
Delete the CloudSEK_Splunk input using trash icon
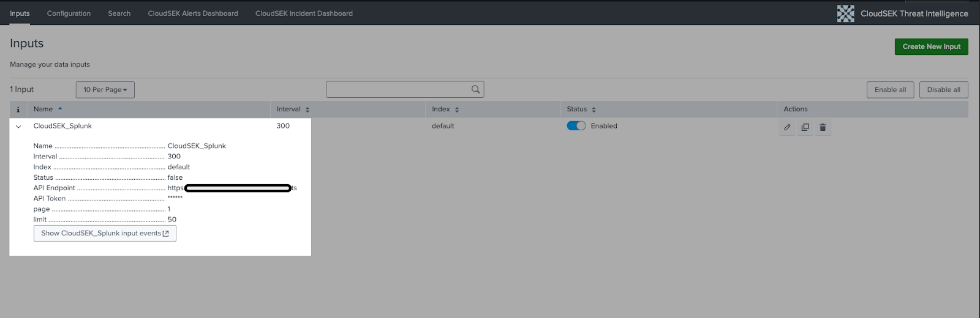[x=823, y=127]
